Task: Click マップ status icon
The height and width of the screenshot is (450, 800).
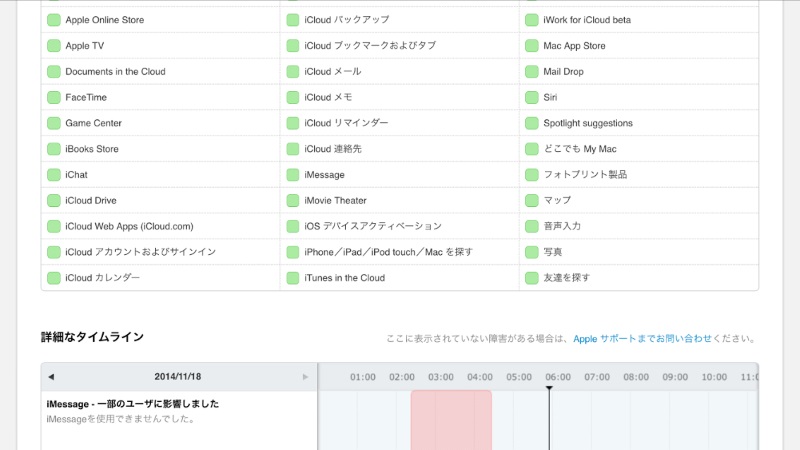Action: [x=532, y=201]
